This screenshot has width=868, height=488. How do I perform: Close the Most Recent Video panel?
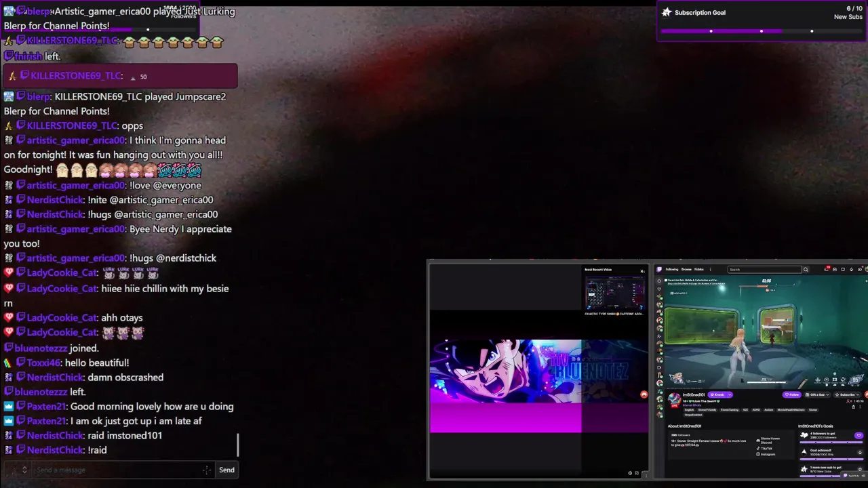(x=642, y=270)
